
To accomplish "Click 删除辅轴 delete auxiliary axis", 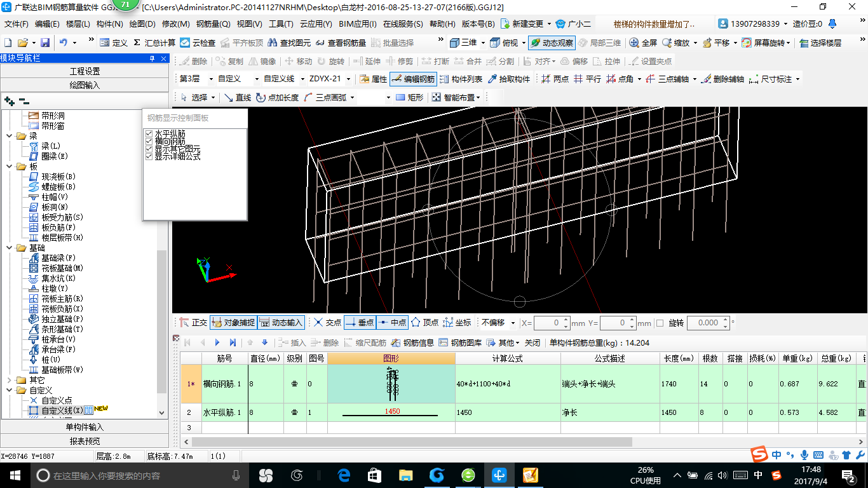I will click(722, 79).
